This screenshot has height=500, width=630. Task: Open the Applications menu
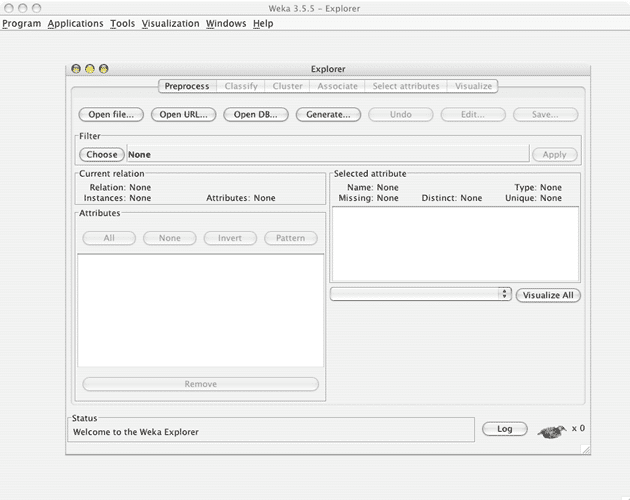click(x=75, y=23)
